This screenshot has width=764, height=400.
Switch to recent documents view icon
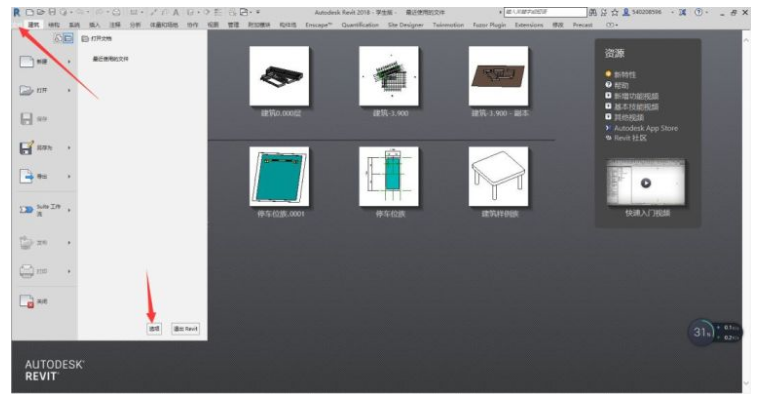pyautogui.click(x=58, y=38)
